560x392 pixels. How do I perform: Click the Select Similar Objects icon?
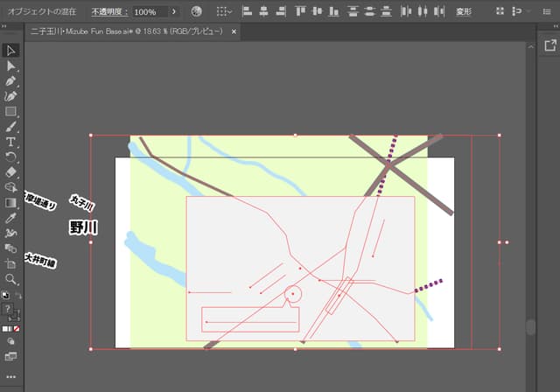516,11
